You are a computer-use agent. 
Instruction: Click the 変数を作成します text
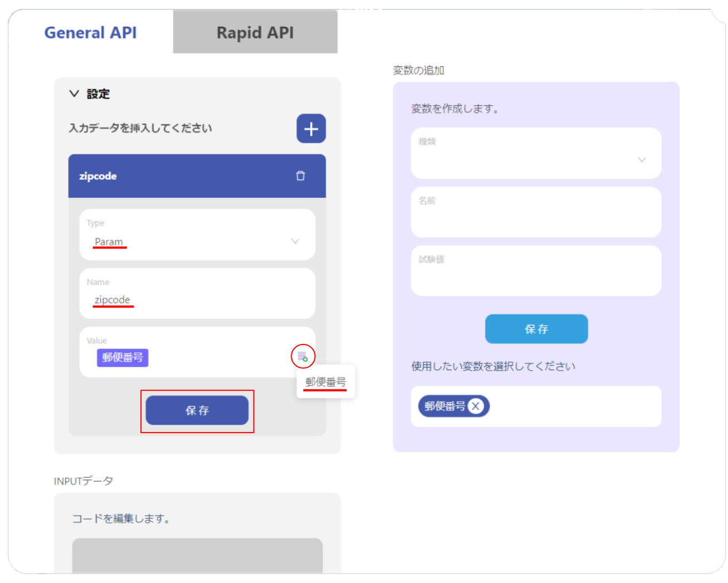point(455,109)
